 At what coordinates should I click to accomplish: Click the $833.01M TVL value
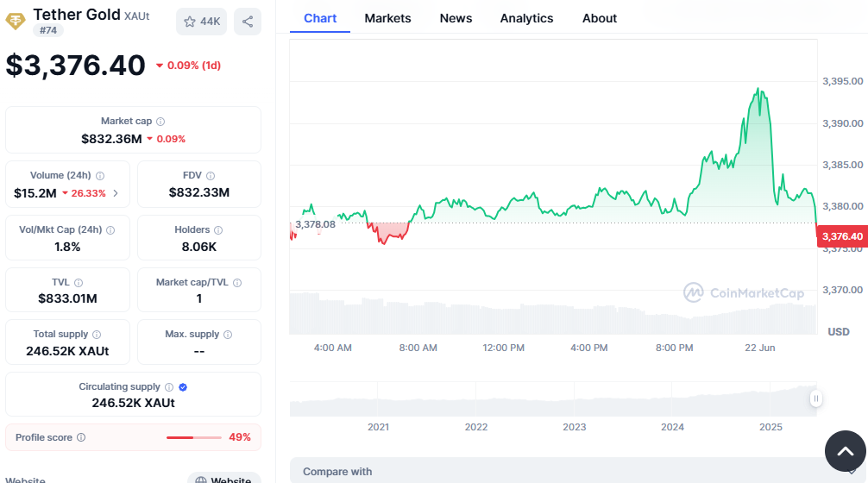(67, 298)
